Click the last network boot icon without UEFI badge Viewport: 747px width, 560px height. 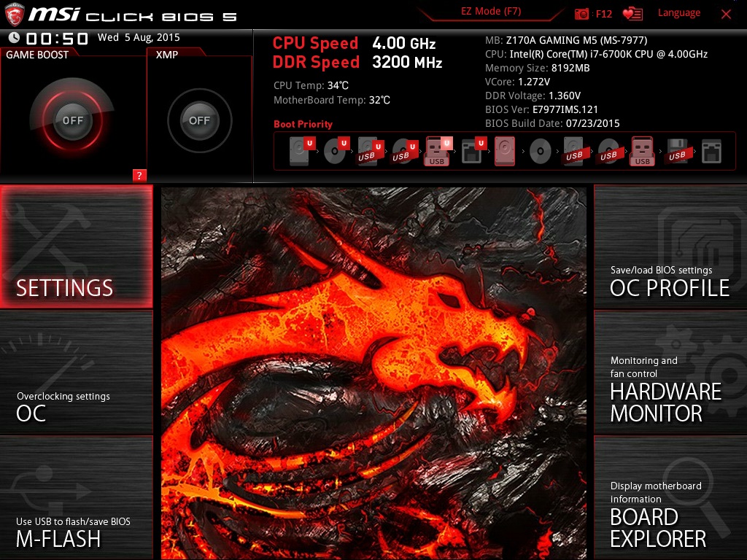tap(711, 152)
